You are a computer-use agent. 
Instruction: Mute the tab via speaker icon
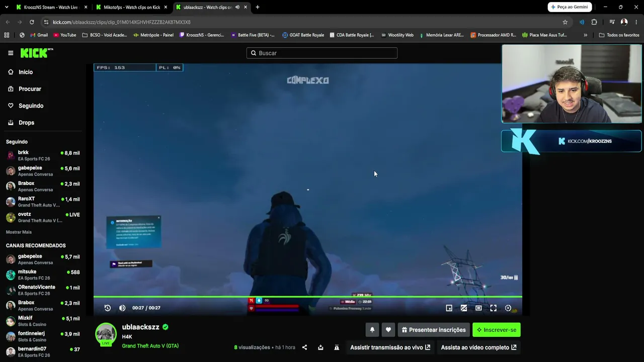pos(237,8)
